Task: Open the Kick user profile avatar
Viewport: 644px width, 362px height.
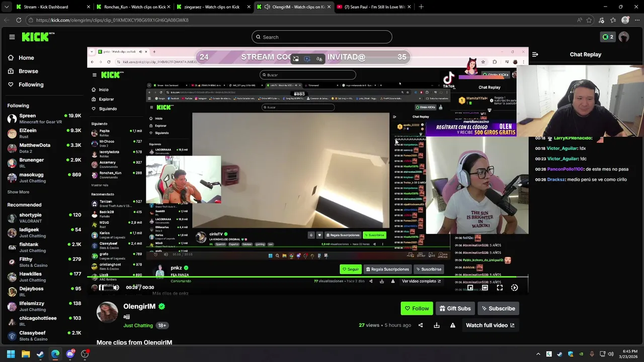Action: pyautogui.click(x=624, y=37)
